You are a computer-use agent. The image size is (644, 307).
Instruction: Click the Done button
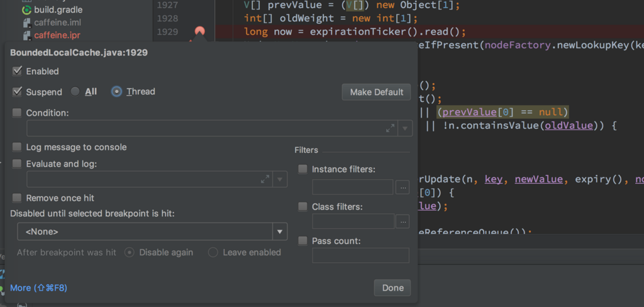tap(392, 287)
